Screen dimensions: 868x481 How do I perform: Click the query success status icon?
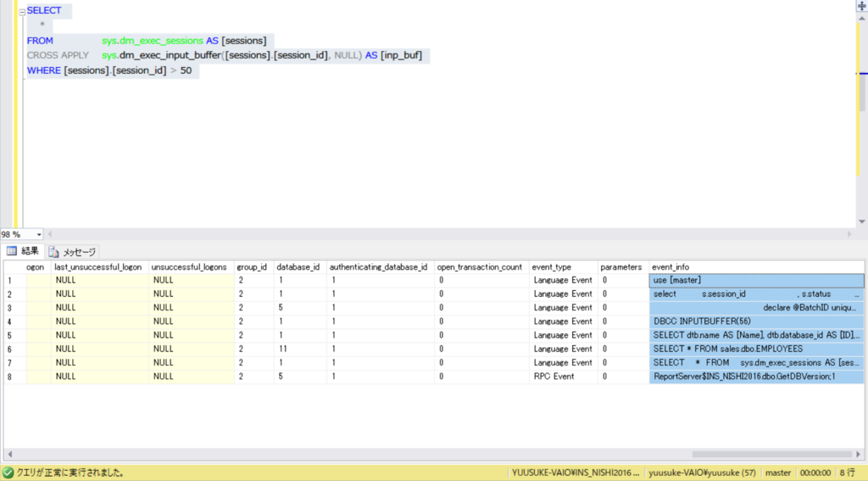pyautogui.click(x=8, y=473)
